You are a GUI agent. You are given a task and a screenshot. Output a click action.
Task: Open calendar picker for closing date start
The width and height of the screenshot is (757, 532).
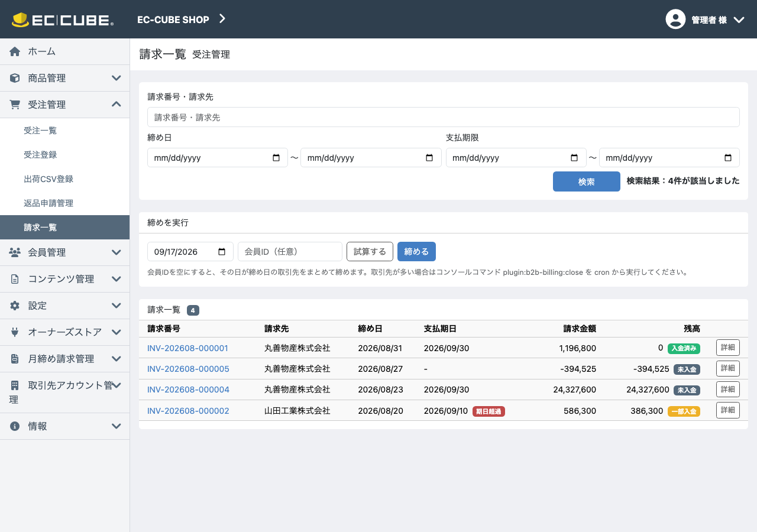click(x=276, y=158)
